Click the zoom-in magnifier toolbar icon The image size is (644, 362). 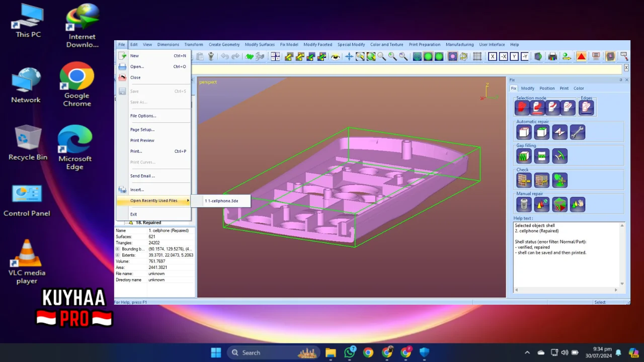tap(392, 57)
